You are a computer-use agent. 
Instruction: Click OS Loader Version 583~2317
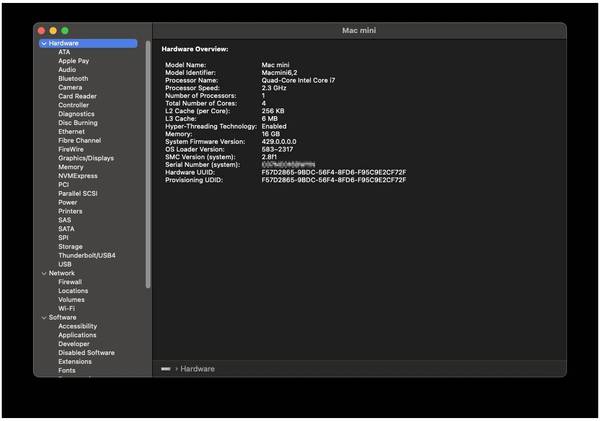[277, 149]
